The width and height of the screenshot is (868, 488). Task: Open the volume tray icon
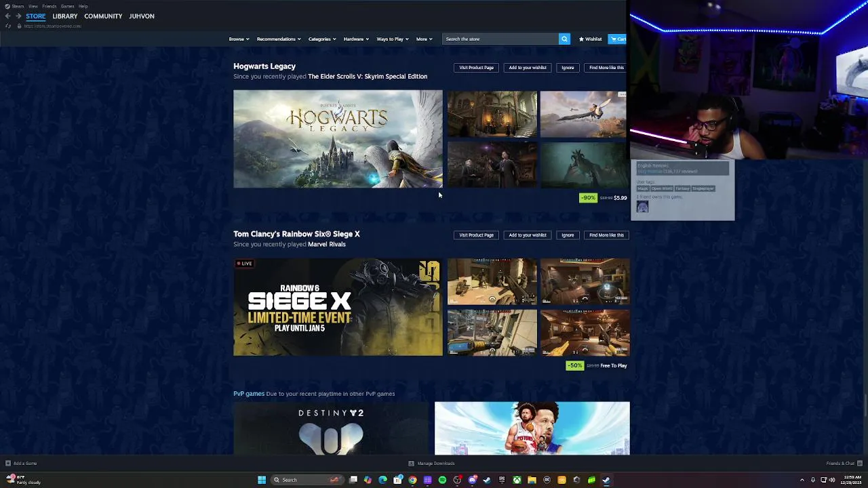coord(832,480)
